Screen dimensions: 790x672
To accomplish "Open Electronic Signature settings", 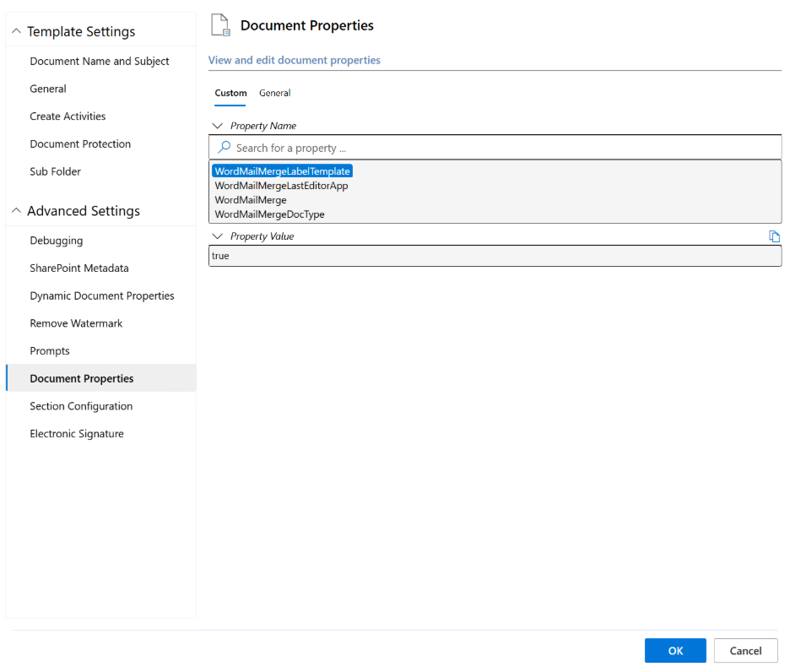I will coord(77,433).
